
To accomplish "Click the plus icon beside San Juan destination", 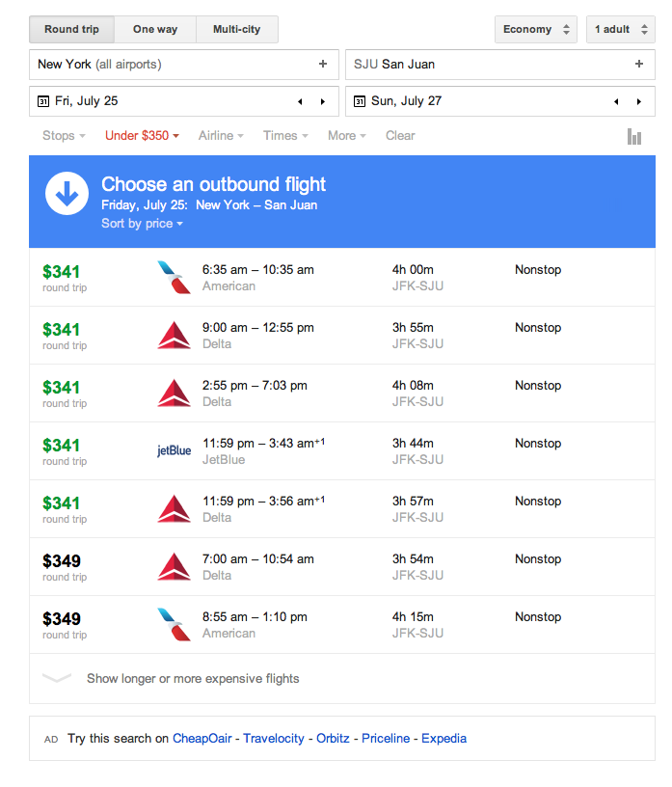I will 638,65.
